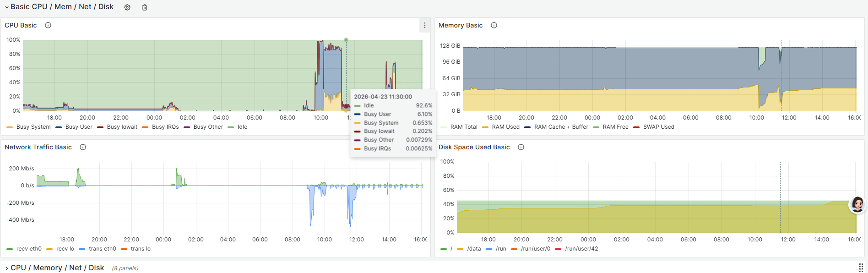Click the (8 panels) label
This screenshot has width=868, height=273.
[x=125, y=268]
